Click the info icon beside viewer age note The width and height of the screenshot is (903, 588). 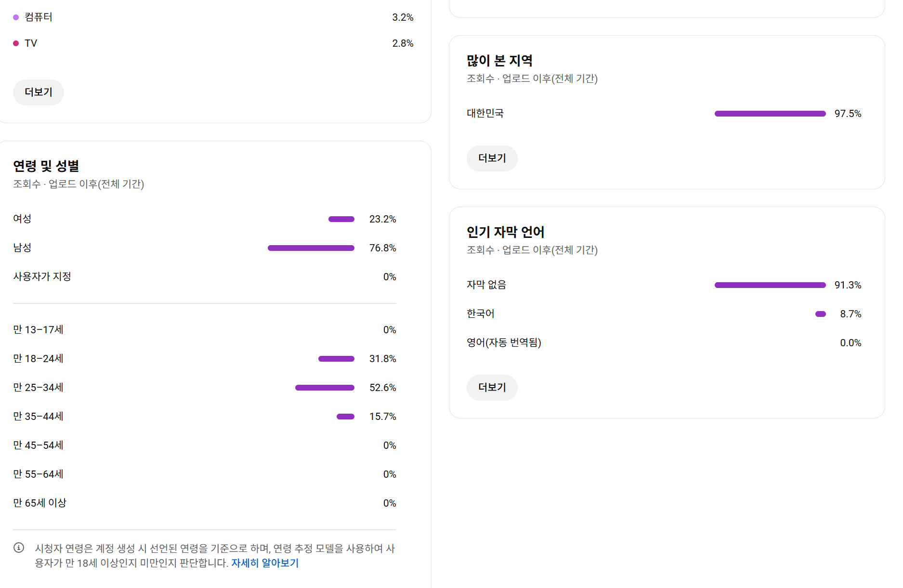[19, 548]
